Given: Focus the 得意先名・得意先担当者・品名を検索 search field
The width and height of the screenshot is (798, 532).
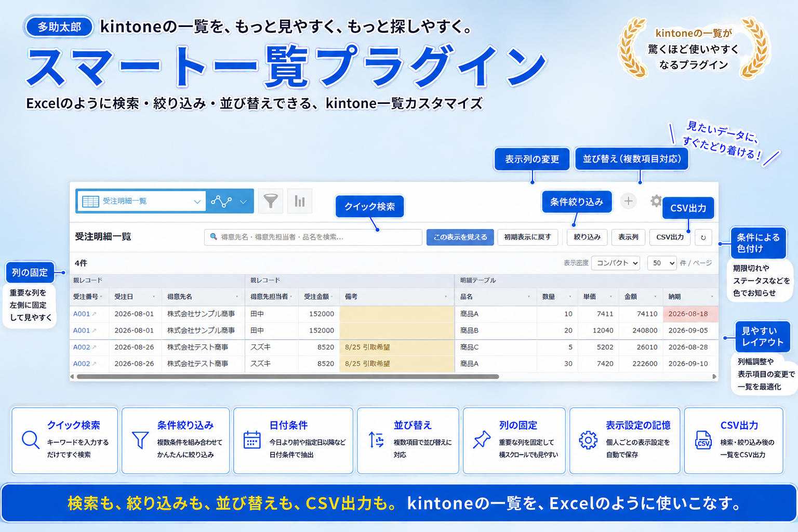Looking at the screenshot, I should pos(313,237).
